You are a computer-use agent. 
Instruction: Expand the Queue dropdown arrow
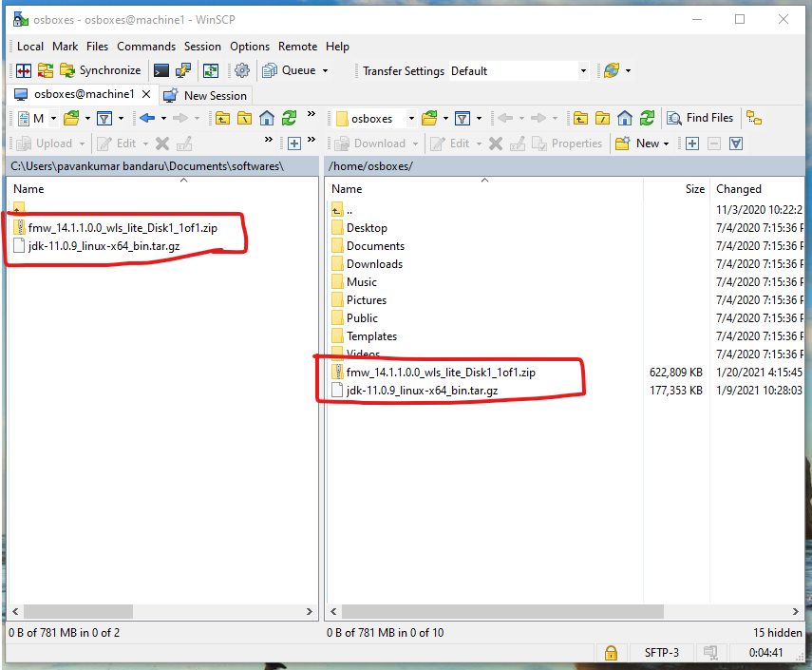click(325, 70)
